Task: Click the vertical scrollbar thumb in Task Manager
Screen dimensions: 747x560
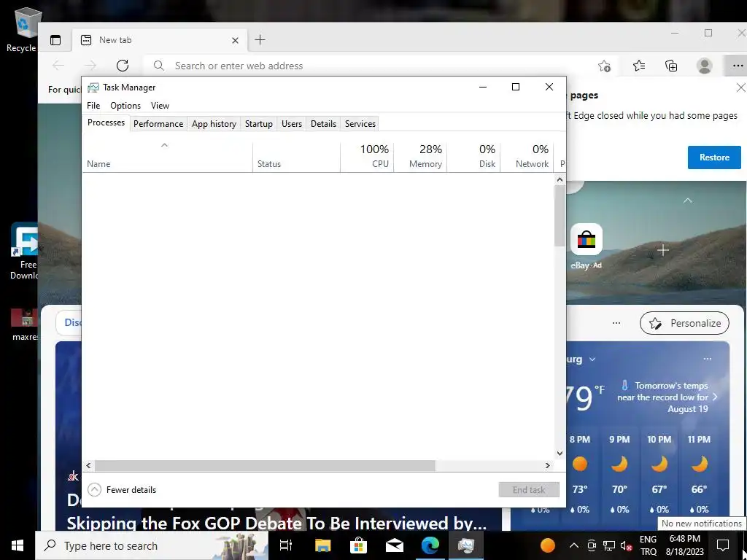Action: (x=560, y=216)
